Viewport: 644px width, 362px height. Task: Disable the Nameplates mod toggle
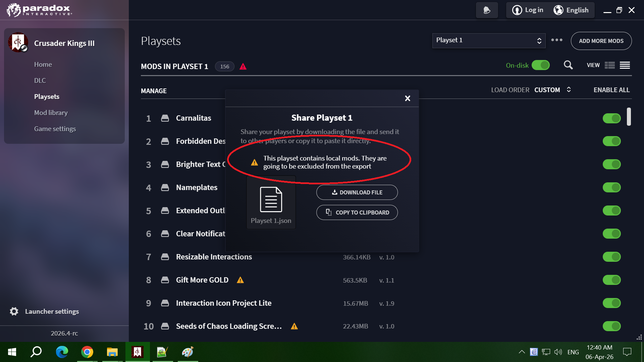(612, 187)
